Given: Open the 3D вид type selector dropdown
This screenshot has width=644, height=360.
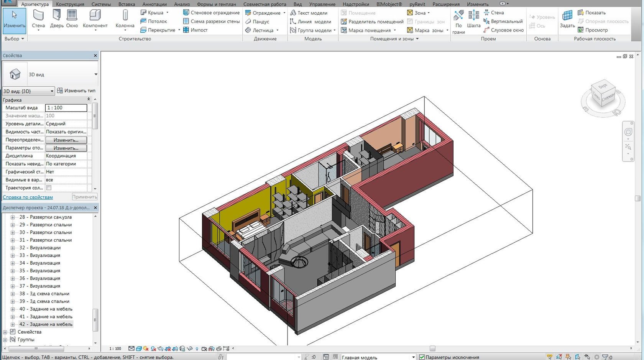Looking at the screenshot, I should (x=96, y=74).
